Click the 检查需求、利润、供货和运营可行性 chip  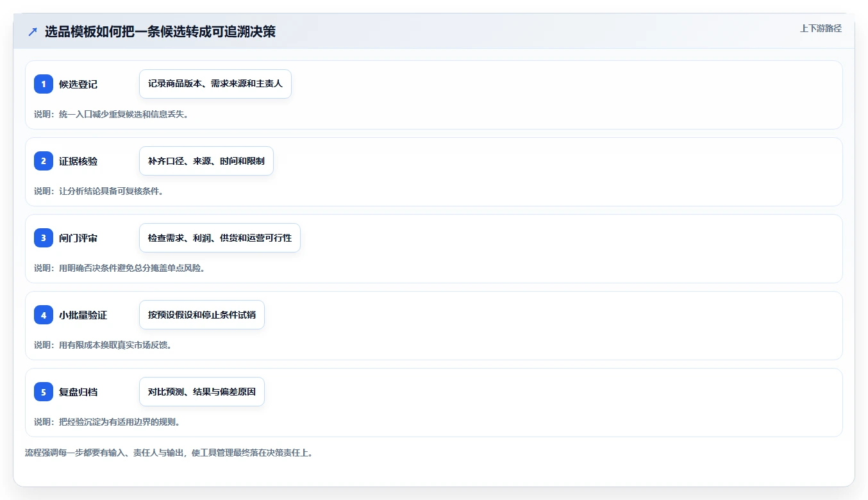click(220, 238)
